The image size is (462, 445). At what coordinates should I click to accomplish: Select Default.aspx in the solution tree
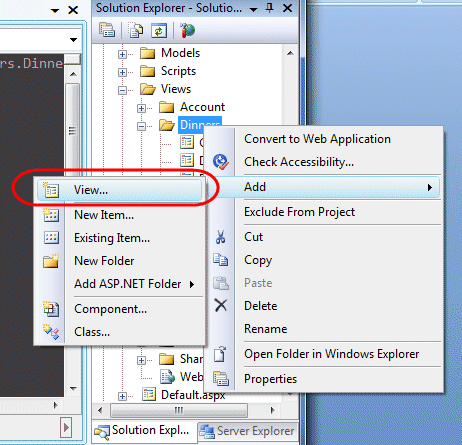(193, 395)
